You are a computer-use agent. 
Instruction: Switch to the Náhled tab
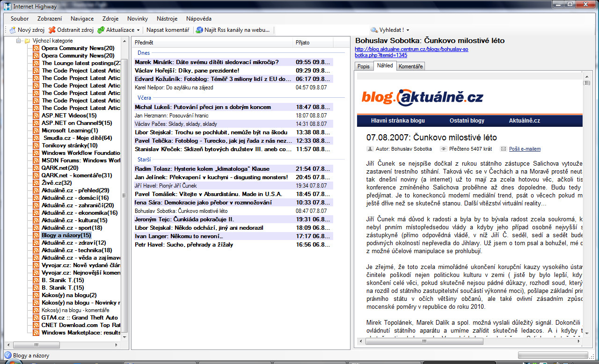pos(385,66)
